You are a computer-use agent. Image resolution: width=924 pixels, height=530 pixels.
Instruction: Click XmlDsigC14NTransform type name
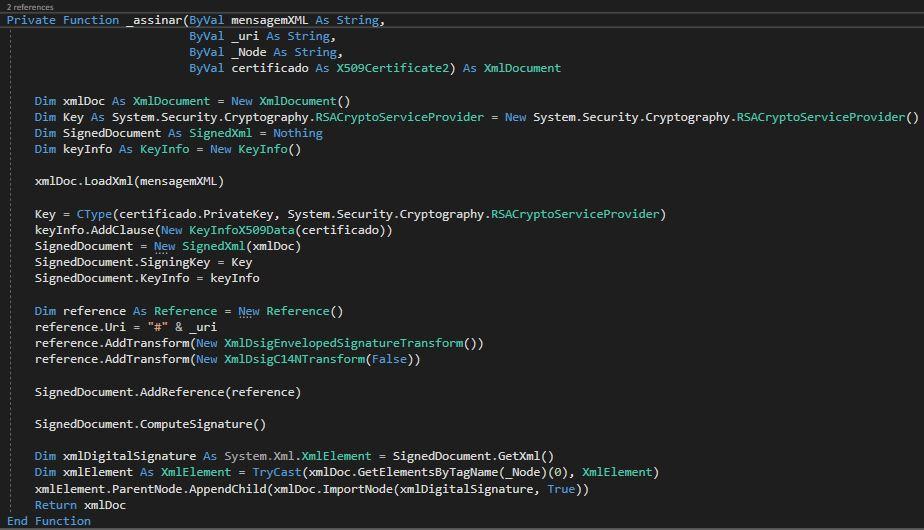point(295,359)
